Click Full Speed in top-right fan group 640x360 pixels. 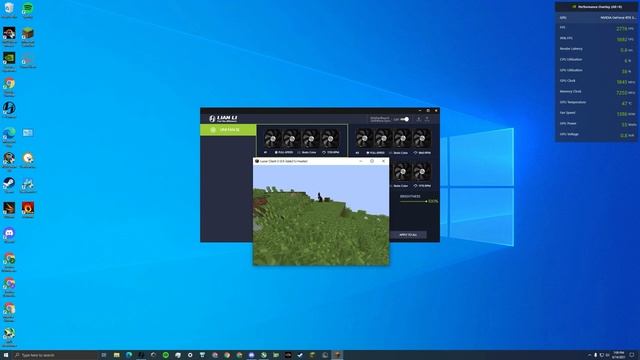coord(376,153)
